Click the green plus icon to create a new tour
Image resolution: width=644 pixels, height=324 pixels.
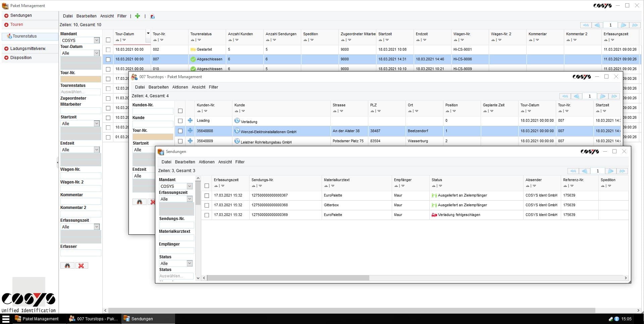coord(138,16)
